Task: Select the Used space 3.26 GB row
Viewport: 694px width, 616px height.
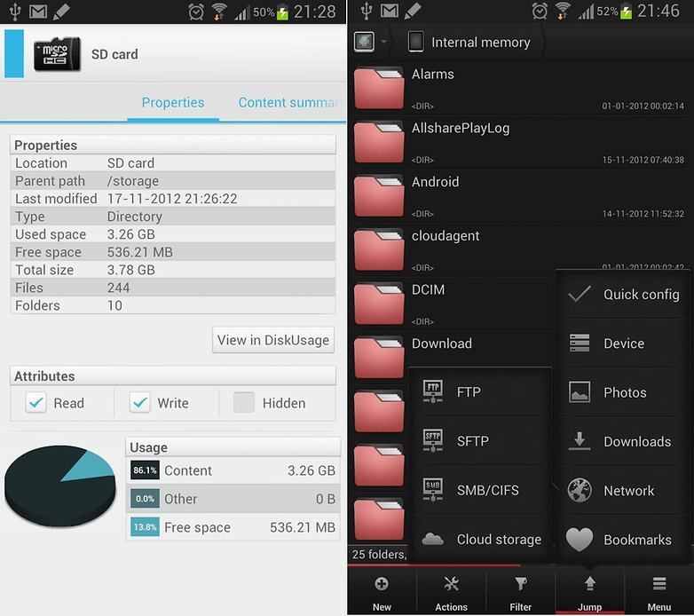Action: 173,234
